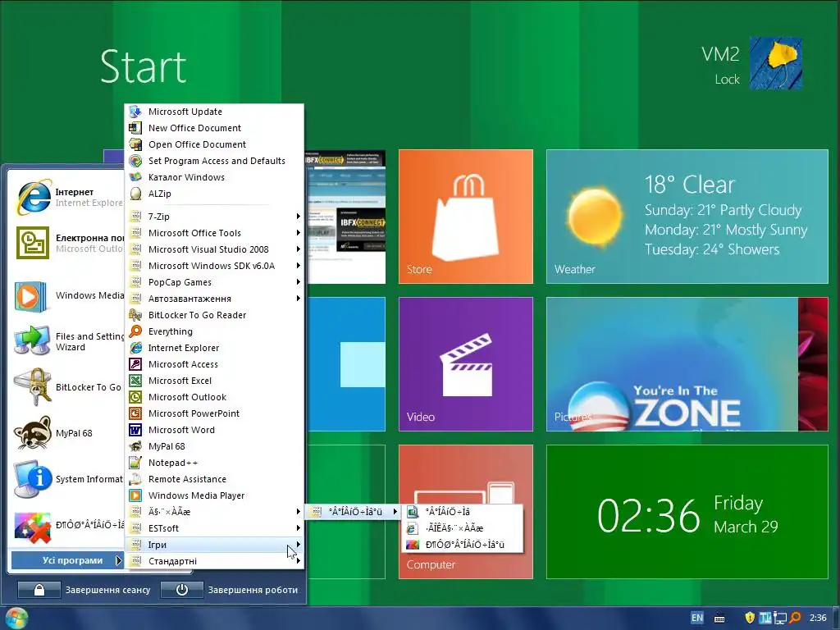Image resolution: width=840 pixels, height=630 pixels.
Task: Open the Video tile
Action: 466,363
